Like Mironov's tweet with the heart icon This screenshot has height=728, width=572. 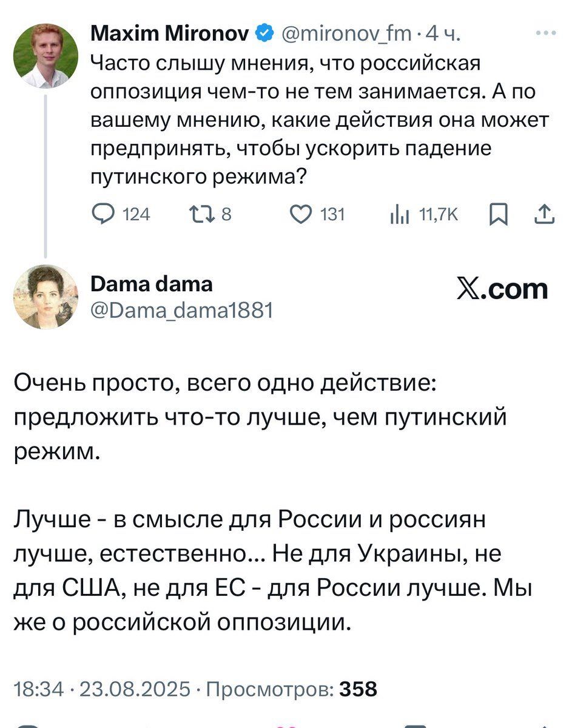click(x=299, y=214)
